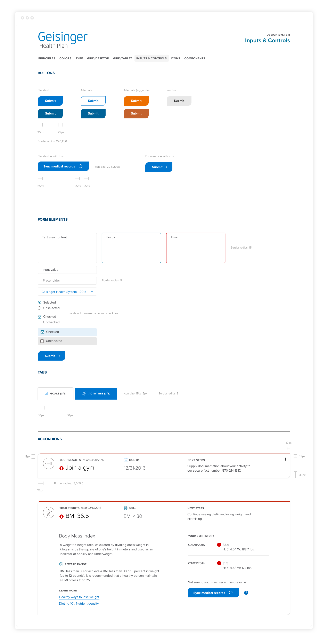Click the red alert icon next to 33.4

click(219, 544)
